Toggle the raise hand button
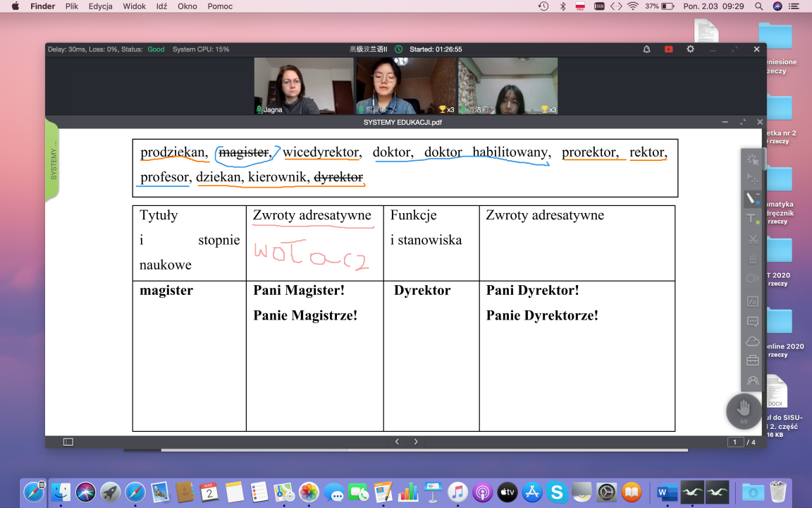The image size is (812, 508). tap(744, 409)
